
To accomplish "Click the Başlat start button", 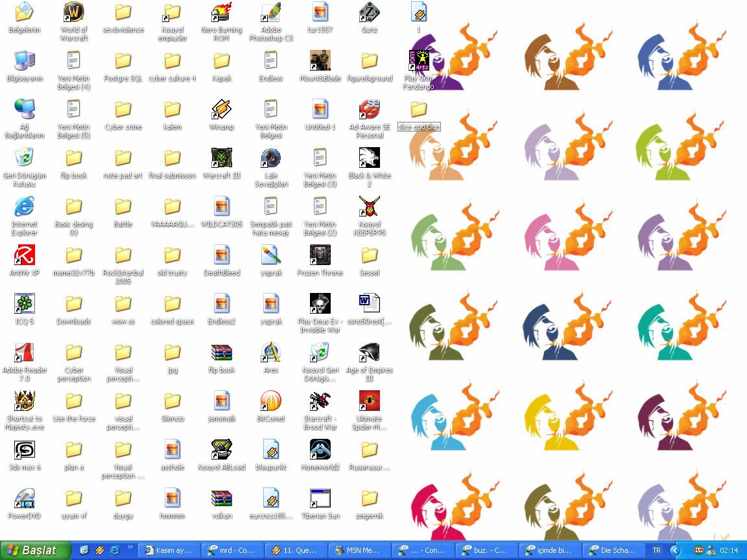I will click(x=35, y=550).
